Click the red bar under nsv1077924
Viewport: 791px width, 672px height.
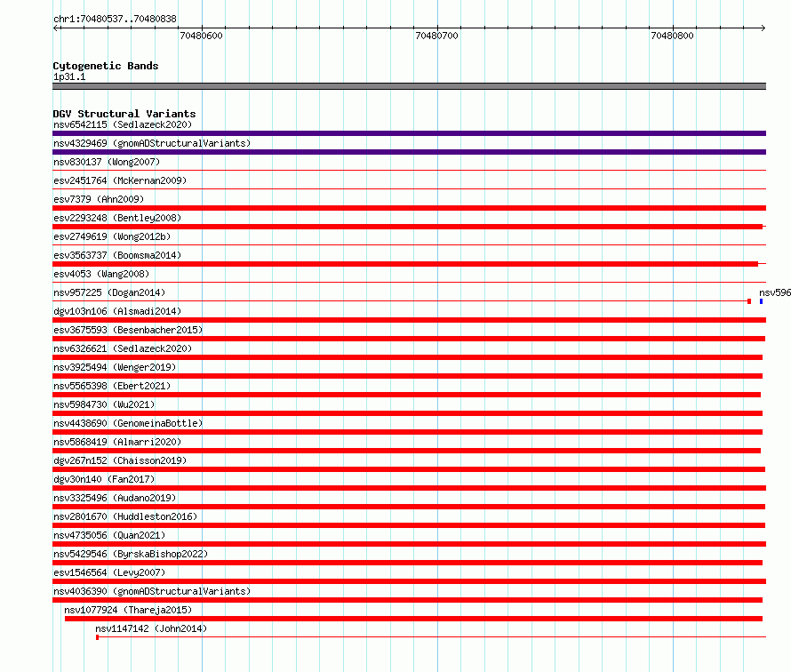(x=413, y=619)
